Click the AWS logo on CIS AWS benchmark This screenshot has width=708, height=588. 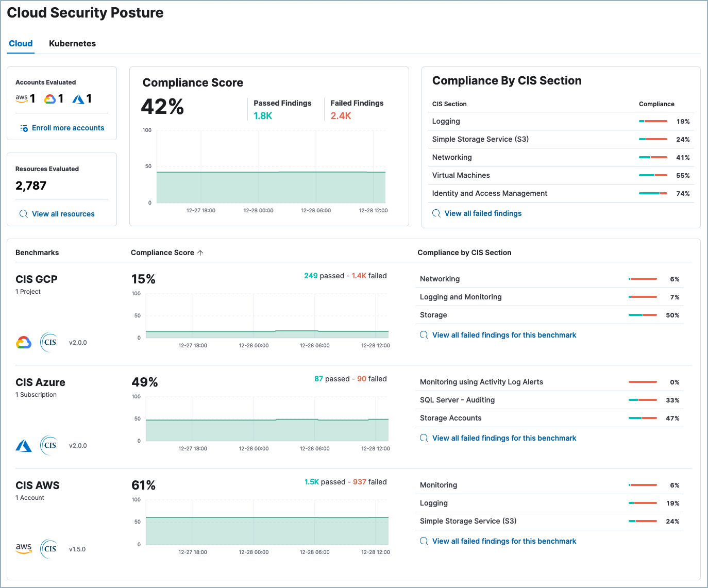[x=23, y=548]
